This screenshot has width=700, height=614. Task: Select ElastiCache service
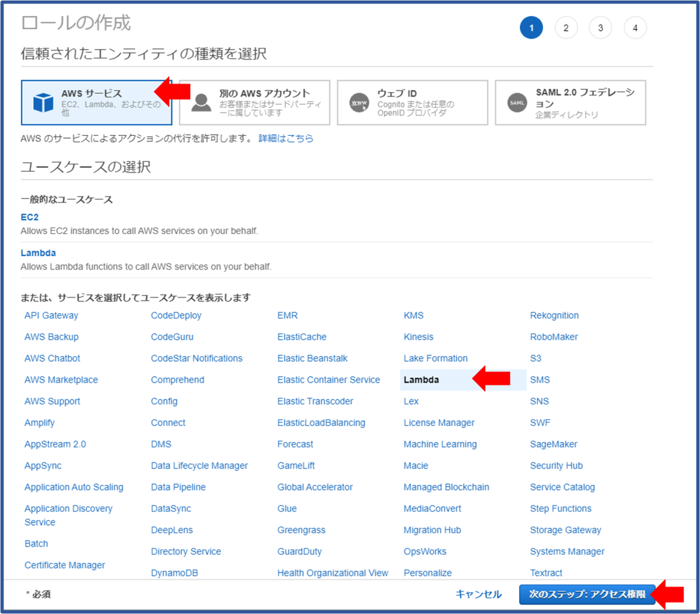coord(302,337)
